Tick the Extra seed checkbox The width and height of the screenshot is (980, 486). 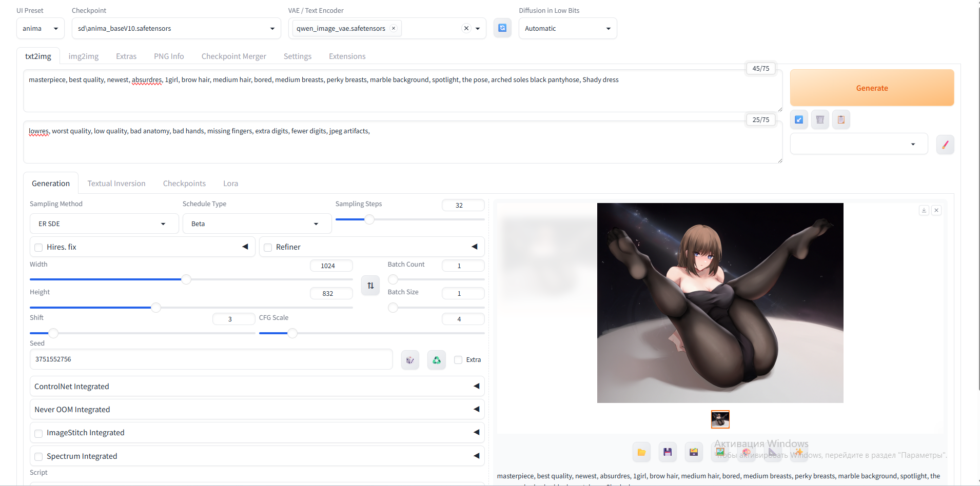point(458,360)
